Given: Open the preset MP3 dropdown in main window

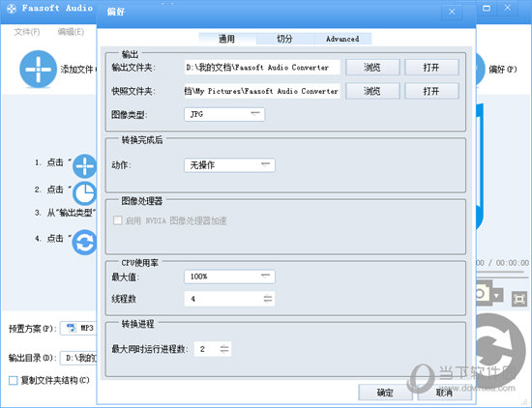Looking at the screenshot, I should click(x=78, y=328).
